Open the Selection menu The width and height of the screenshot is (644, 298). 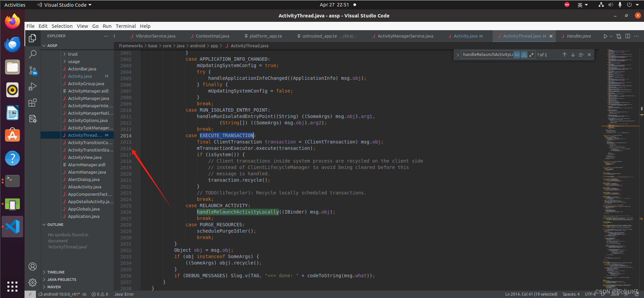pos(62,26)
